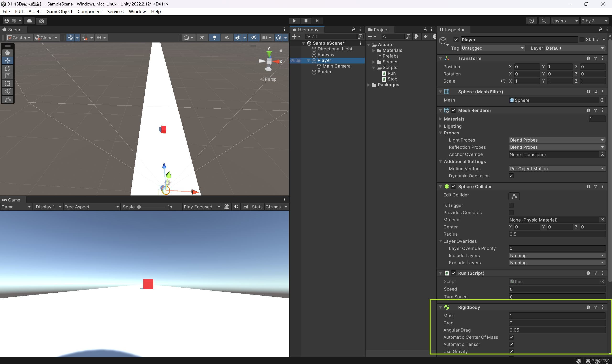Toggle Static checkbox for Player
The width and height of the screenshot is (612, 364).
coord(582,39)
